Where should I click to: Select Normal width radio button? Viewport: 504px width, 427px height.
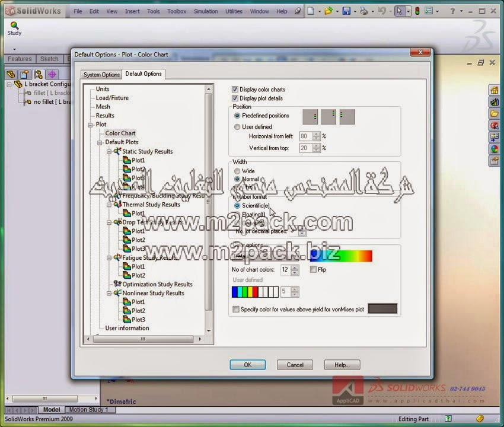(237, 179)
